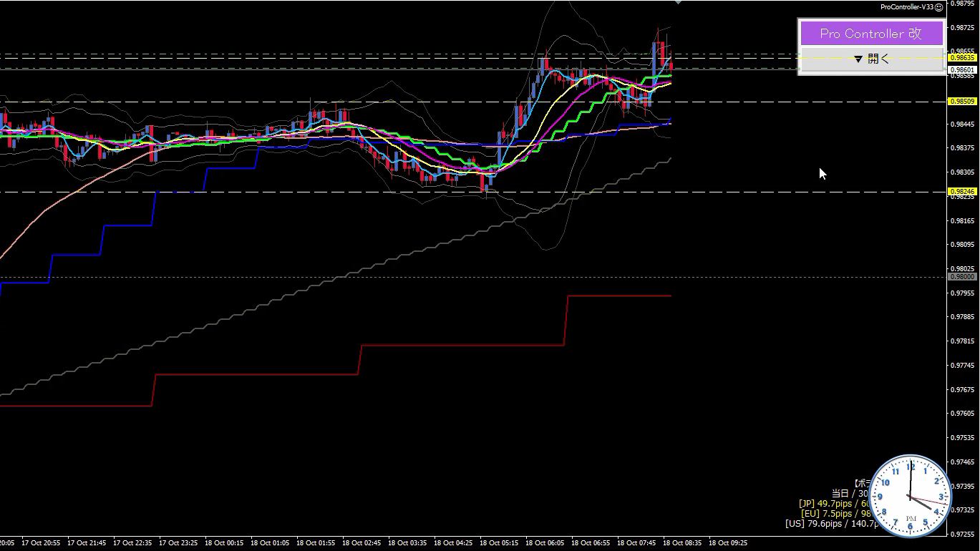Click the 0.98165 price scale value
This screenshot has height=551, width=980.
coord(964,221)
